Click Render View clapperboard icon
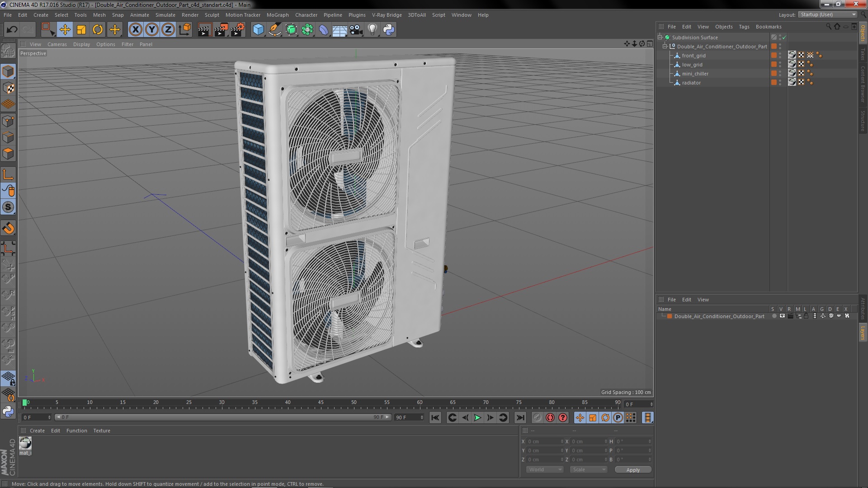The height and width of the screenshot is (488, 868). [x=204, y=30]
